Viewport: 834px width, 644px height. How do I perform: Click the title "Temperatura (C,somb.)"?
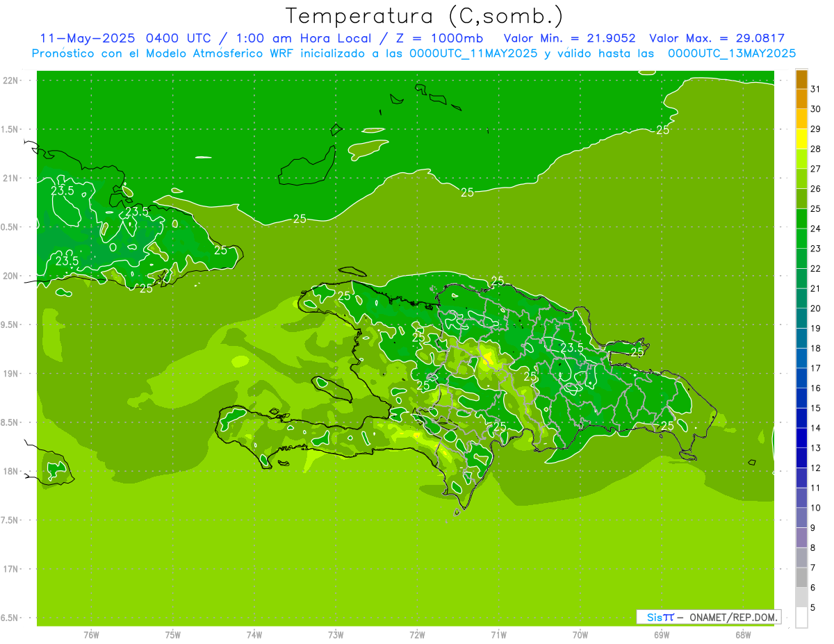425,16
